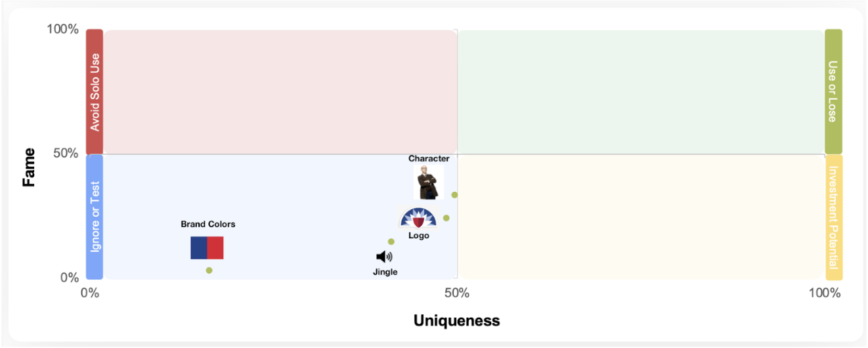
Task: Click the Jingle data point dot
Action: (391, 242)
